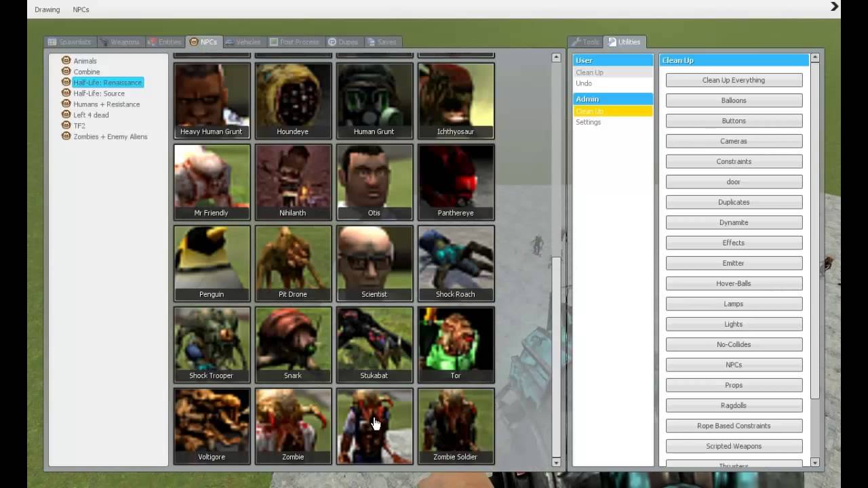Clean up Rope Based Constraints
Image resolution: width=868 pixels, height=488 pixels.
click(734, 426)
